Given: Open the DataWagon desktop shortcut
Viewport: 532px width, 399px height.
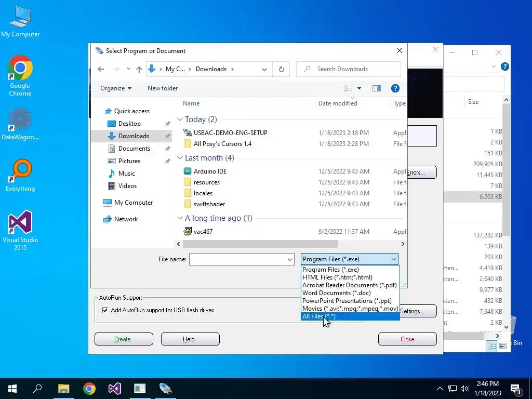Looking at the screenshot, I should coord(20,124).
